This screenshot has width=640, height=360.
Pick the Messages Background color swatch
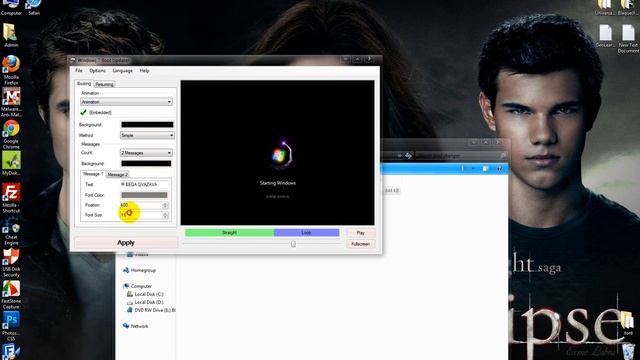[x=146, y=163]
